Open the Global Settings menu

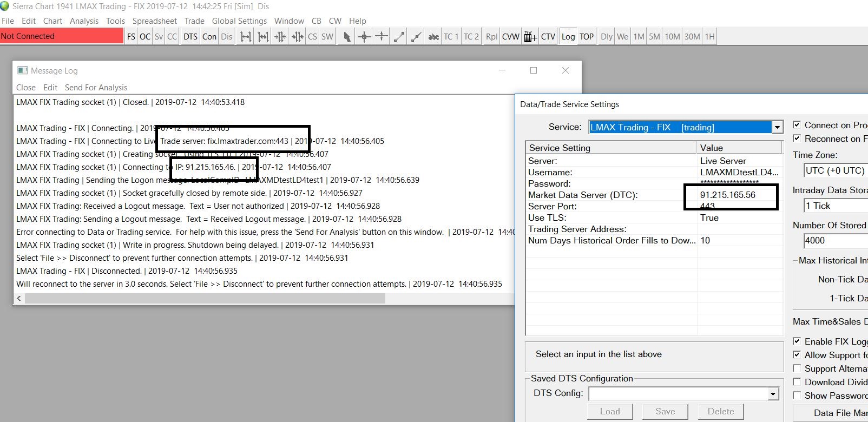click(x=239, y=21)
